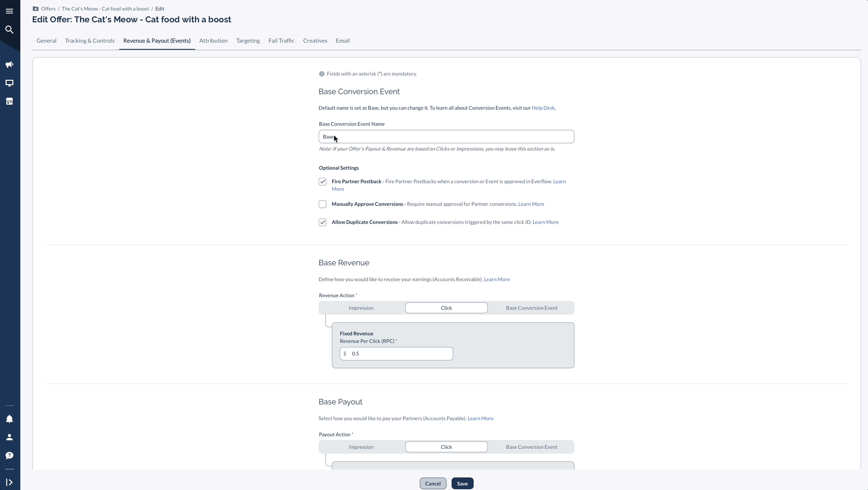Select Base Conversion Event as Payout Action
The image size is (868, 490).
(x=532, y=447)
